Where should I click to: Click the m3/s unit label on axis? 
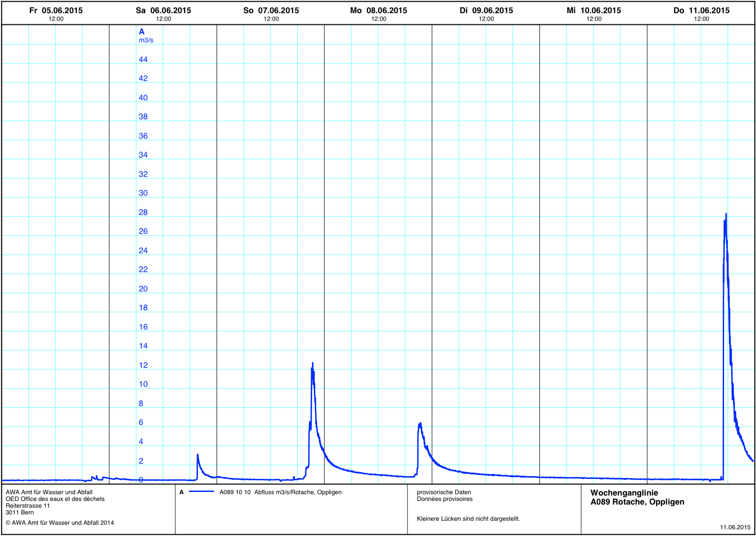(146, 40)
